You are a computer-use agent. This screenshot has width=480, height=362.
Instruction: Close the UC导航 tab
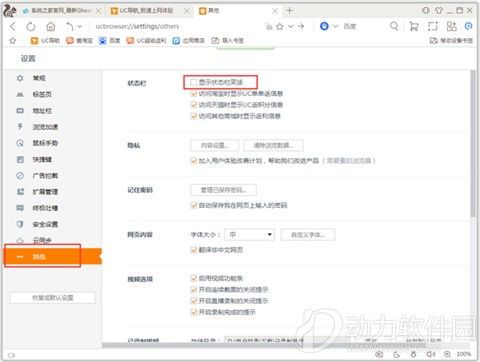pos(187,11)
